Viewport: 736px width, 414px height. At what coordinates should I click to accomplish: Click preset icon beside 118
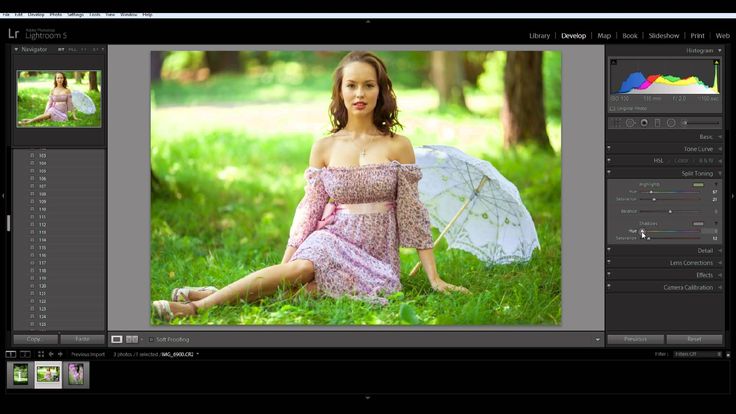point(32,270)
